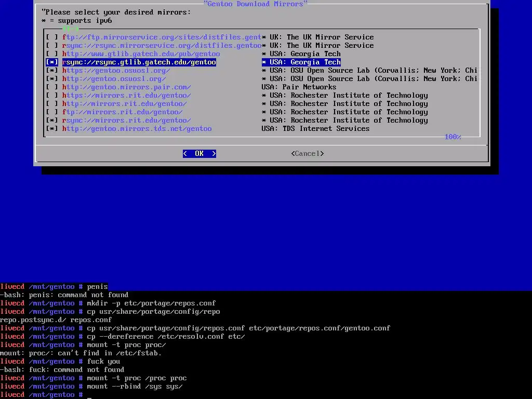Viewport: 532px width, 399px height.
Task: Select https://gentoo.osuosl.org/ URL entry
Action: tap(116, 70)
